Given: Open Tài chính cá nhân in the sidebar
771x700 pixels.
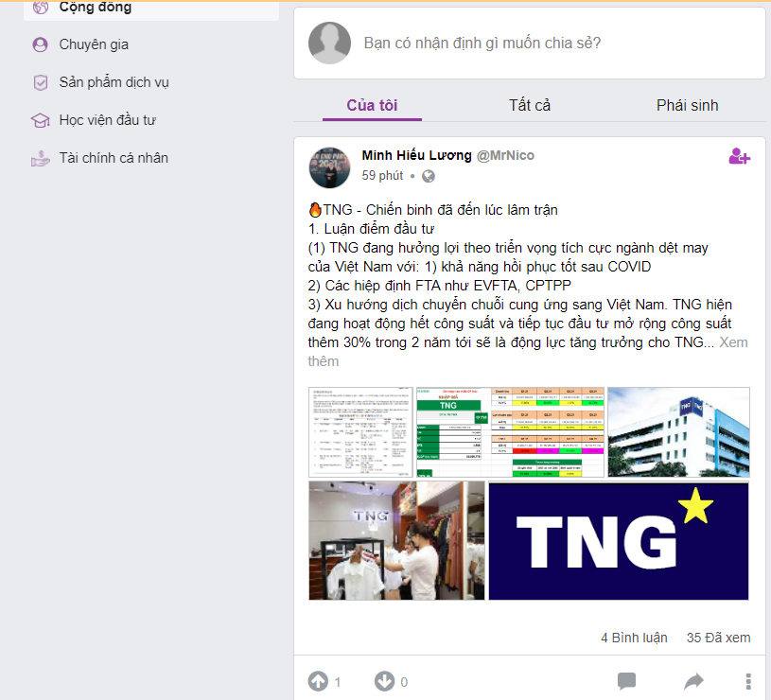Looking at the screenshot, I should pos(114,158).
